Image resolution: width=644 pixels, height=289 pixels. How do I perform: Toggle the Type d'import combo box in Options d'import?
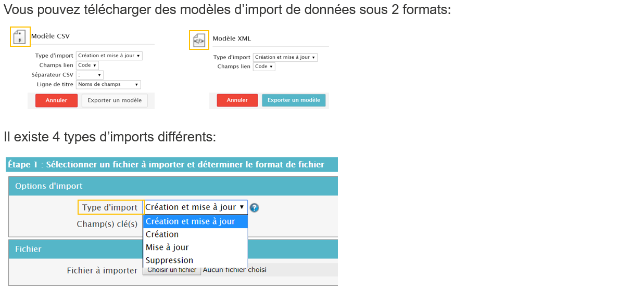195,207
